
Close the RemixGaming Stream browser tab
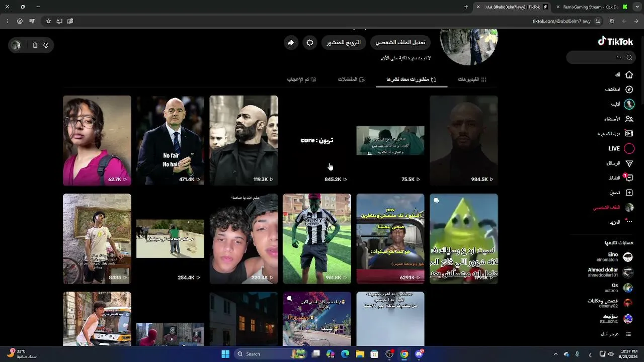point(558,7)
